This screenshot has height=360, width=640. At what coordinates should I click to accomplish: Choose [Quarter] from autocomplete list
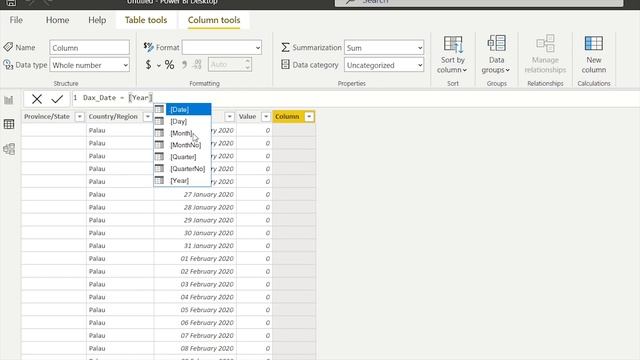click(x=182, y=157)
